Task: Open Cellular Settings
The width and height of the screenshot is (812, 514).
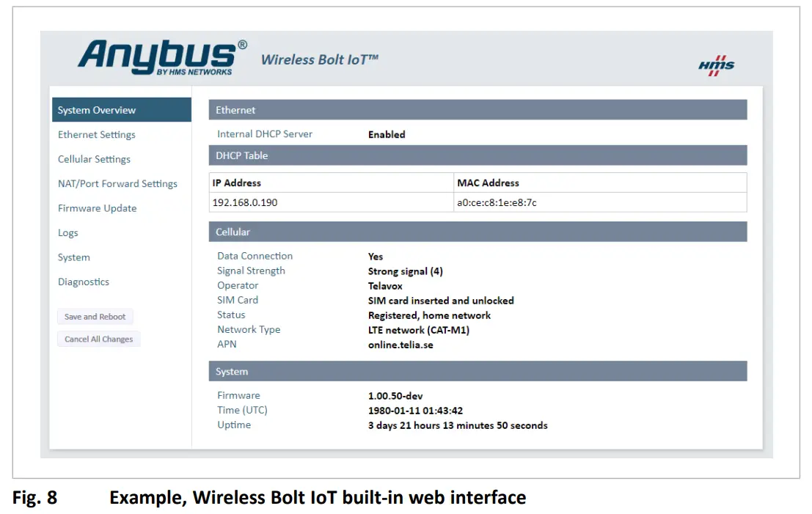Action: pos(94,159)
